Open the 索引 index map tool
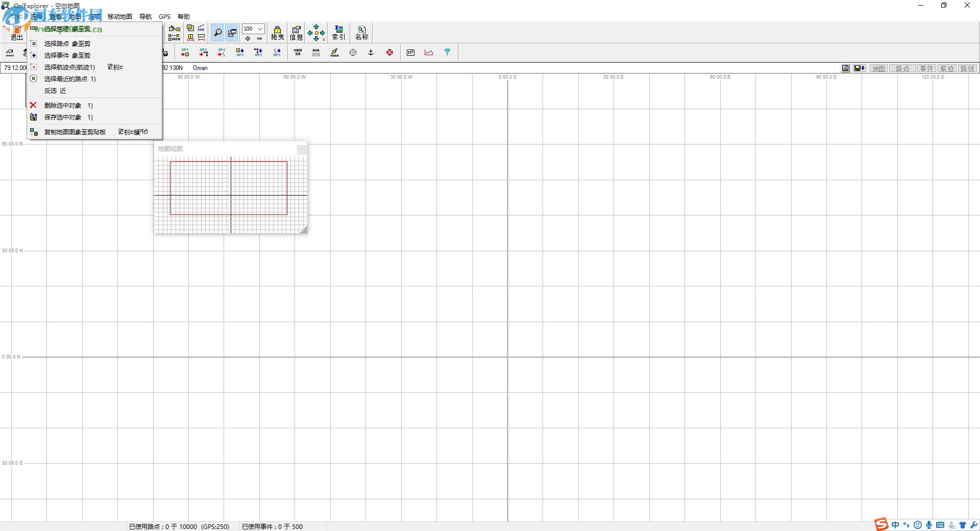980x531 pixels. (338, 33)
